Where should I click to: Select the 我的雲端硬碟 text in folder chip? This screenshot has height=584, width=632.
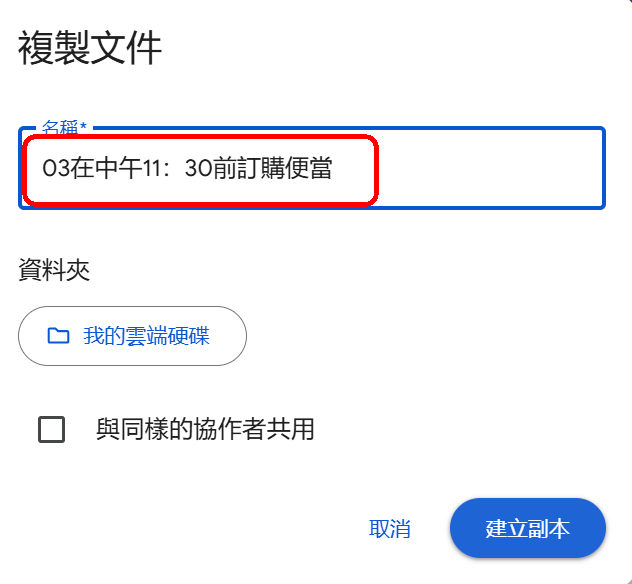pyautogui.click(x=146, y=336)
